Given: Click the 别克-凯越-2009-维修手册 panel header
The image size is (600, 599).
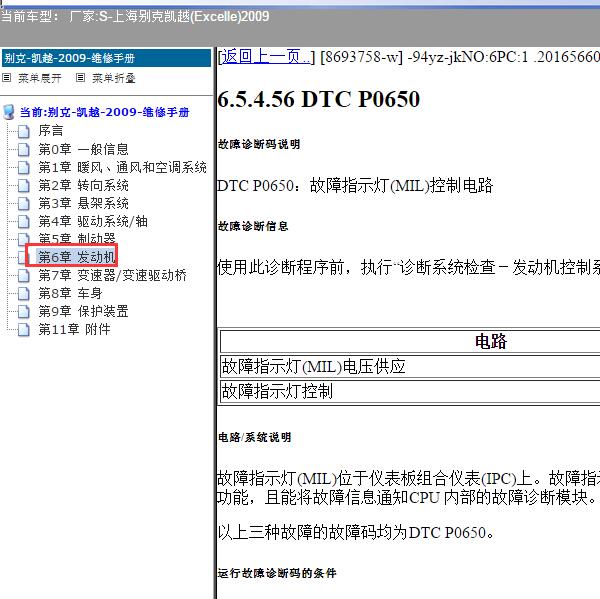Looking at the screenshot, I should [x=106, y=58].
